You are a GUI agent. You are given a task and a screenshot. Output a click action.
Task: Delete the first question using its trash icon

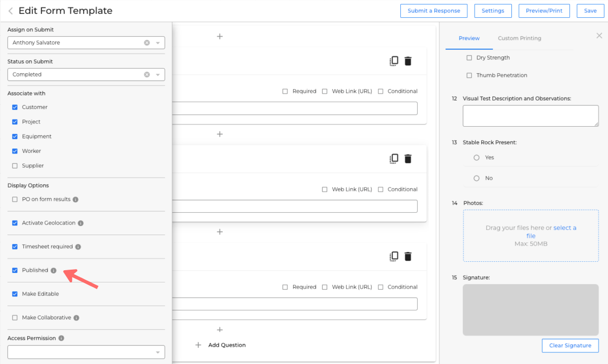[x=408, y=61]
